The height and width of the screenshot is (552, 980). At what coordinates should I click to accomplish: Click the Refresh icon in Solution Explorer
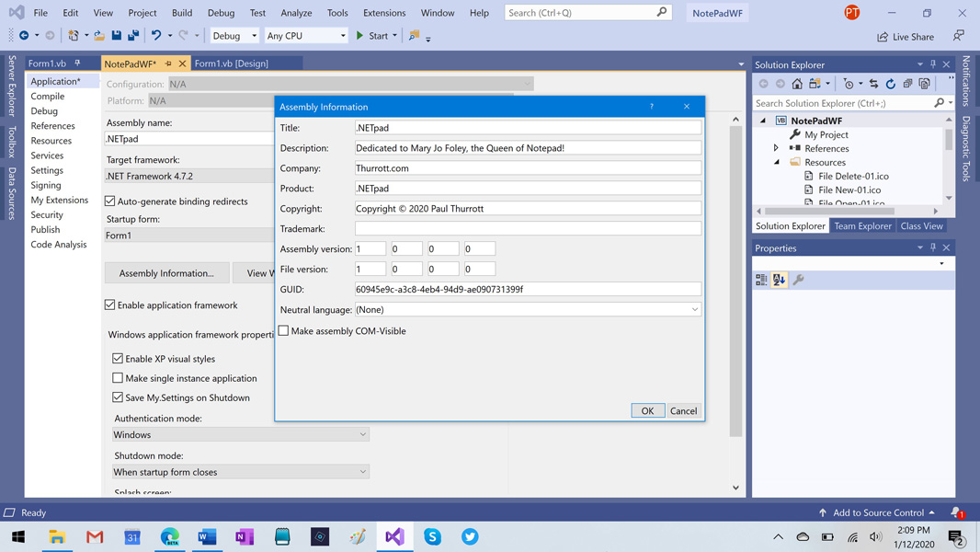[x=890, y=84]
